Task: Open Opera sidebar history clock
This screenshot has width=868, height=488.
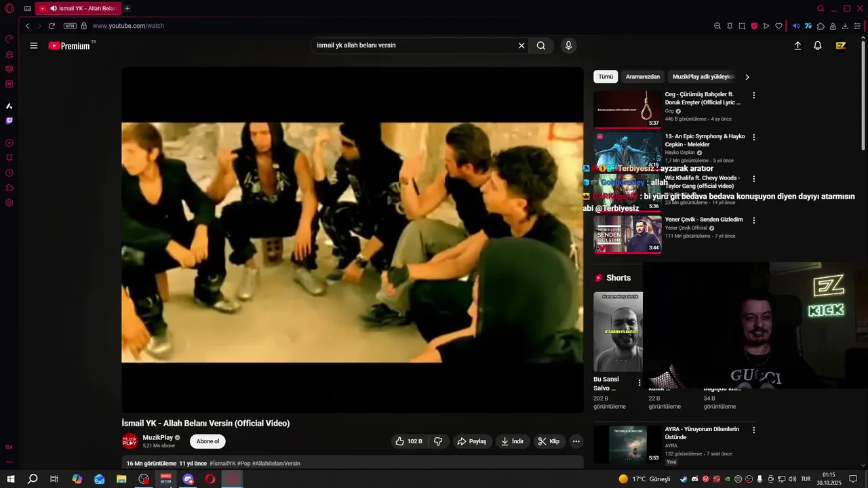Action: 9,173
